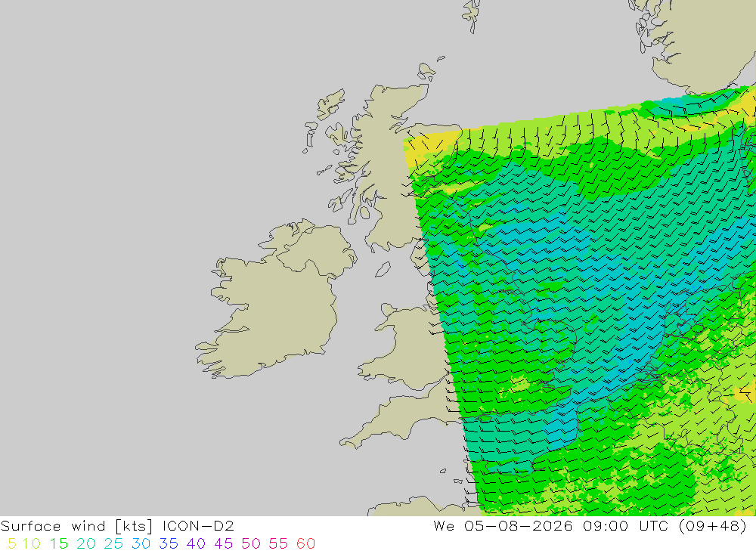
Task: Click the 'Surface wind [kts] ICON-D2' title
Action: [x=117, y=525]
